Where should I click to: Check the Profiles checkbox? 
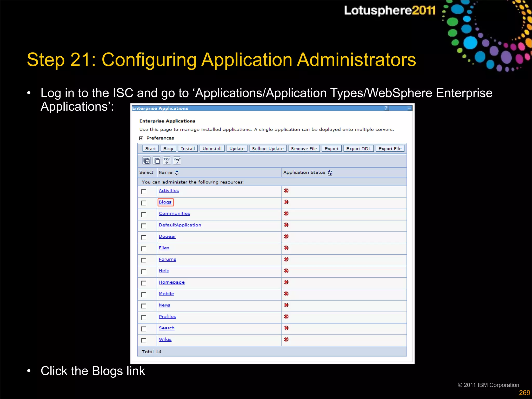[144, 317]
